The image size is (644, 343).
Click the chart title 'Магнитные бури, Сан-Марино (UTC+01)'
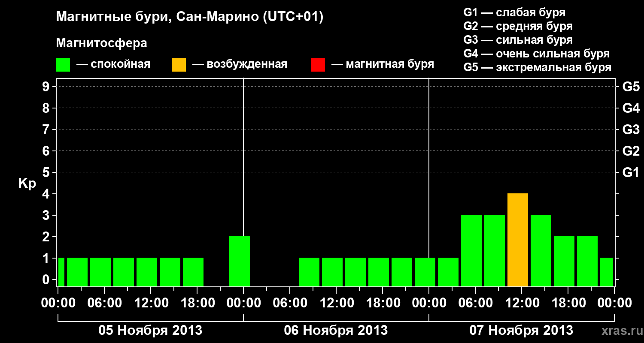(x=189, y=17)
